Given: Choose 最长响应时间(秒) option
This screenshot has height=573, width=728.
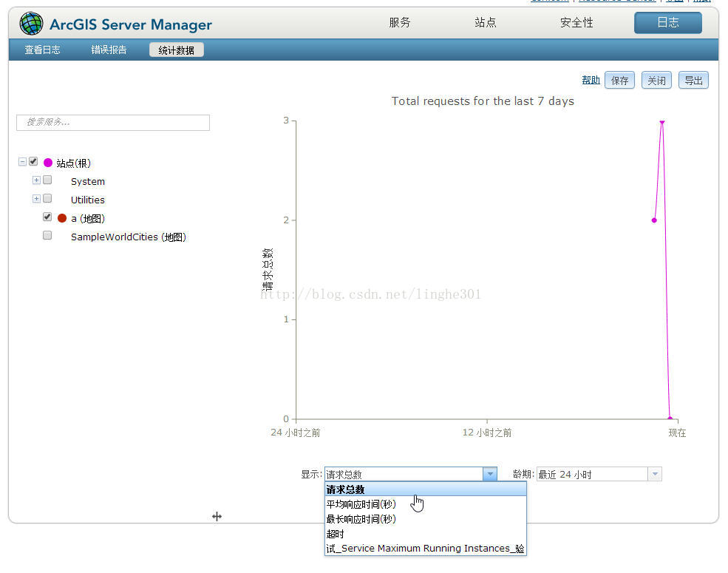Looking at the screenshot, I should pos(361,519).
